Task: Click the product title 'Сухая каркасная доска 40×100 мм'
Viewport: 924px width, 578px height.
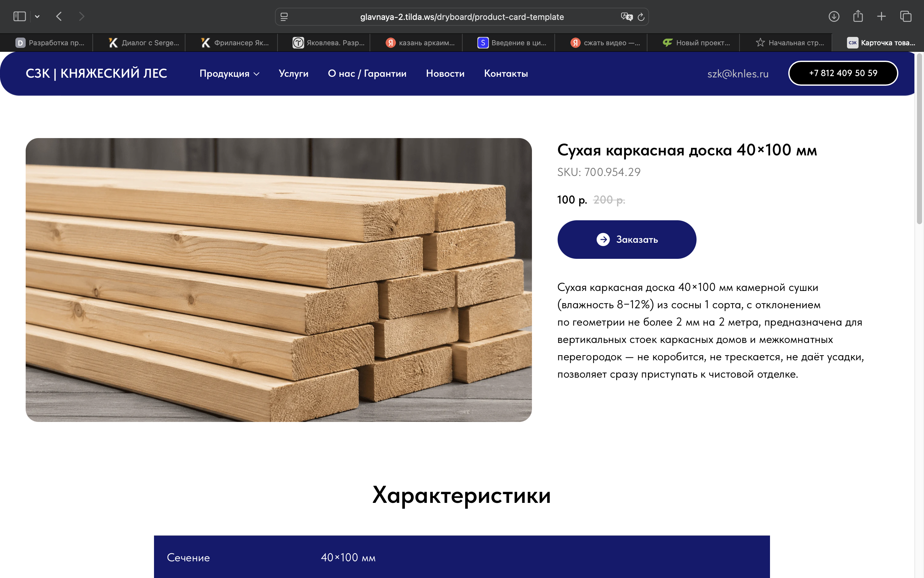Action: point(687,150)
